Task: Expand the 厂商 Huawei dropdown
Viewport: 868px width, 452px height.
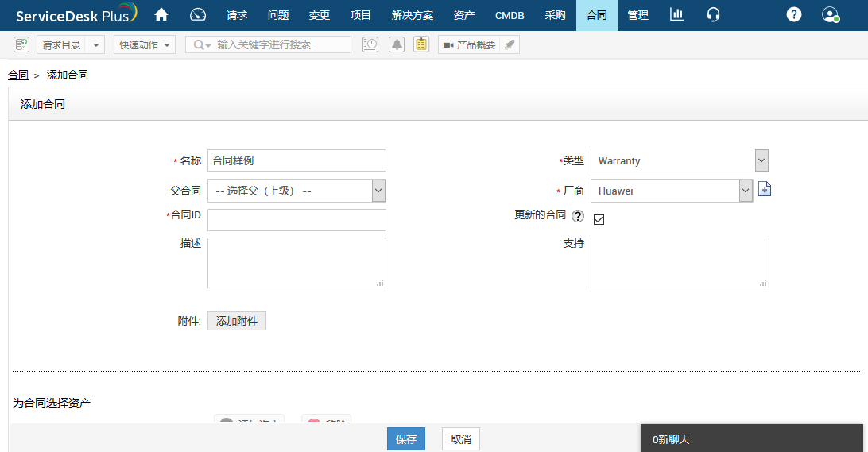Action: click(746, 191)
